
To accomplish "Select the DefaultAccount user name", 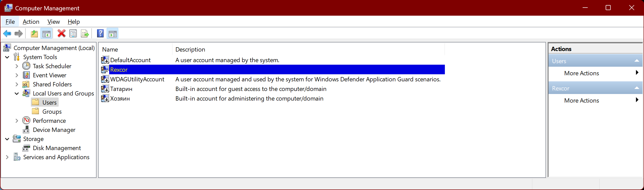I will pos(130,60).
